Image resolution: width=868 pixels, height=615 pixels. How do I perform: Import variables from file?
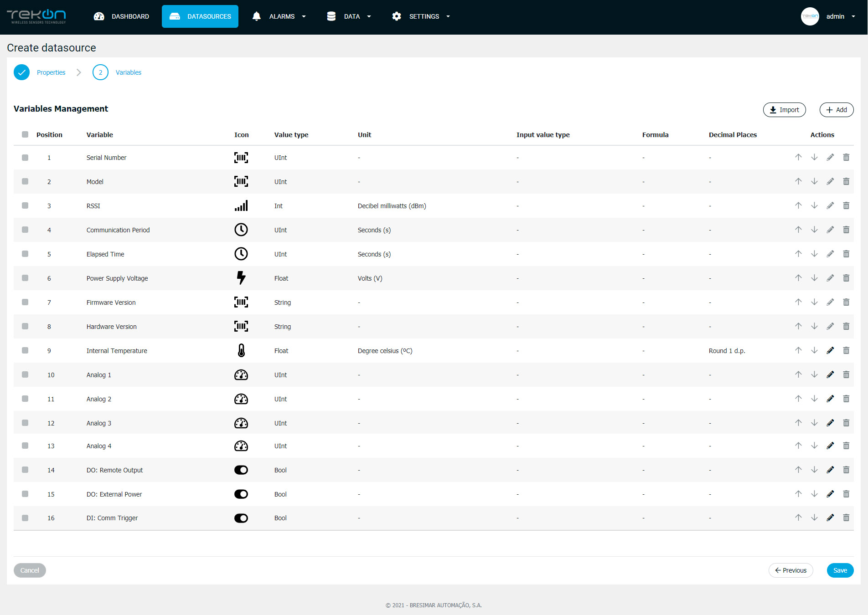point(785,110)
